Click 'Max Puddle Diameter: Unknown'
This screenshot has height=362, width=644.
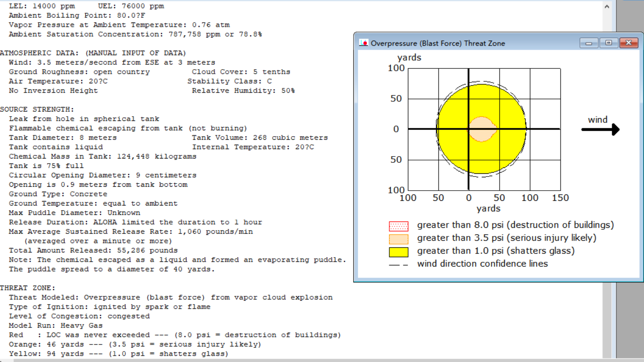(x=75, y=213)
